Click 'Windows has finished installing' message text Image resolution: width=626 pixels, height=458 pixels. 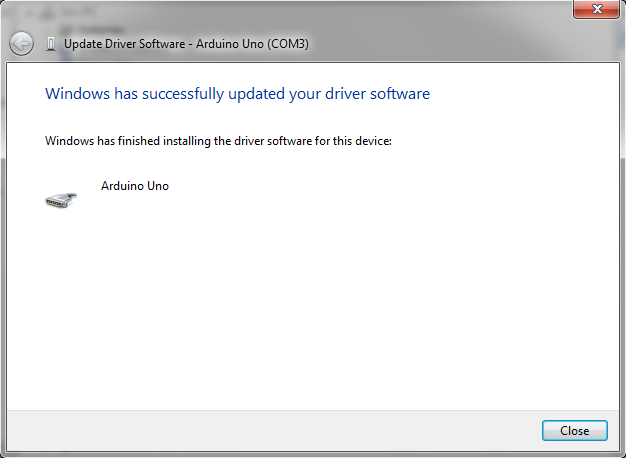218,141
